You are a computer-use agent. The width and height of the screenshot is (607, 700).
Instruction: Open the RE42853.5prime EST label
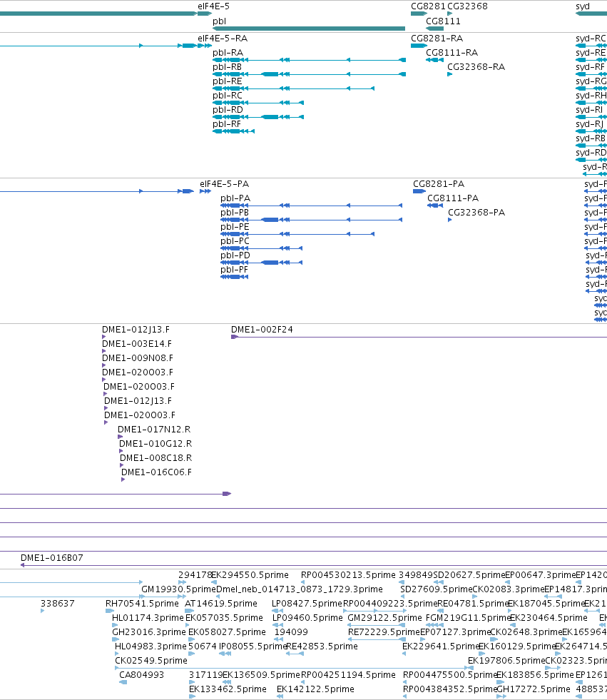(x=322, y=646)
